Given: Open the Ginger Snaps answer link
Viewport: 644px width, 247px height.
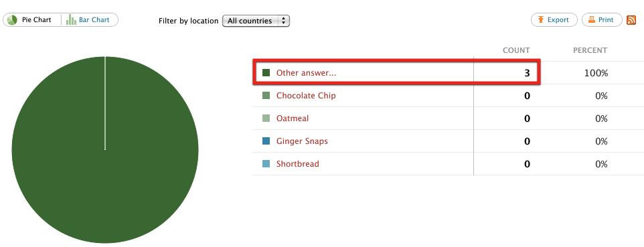Looking at the screenshot, I should click(302, 141).
